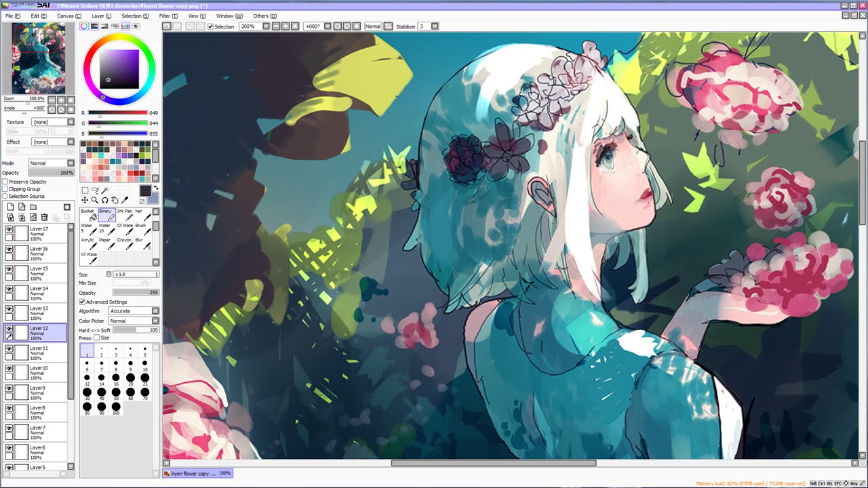Click the Normal view button in toolbar
The width and height of the screenshot is (868, 488).
point(373,26)
